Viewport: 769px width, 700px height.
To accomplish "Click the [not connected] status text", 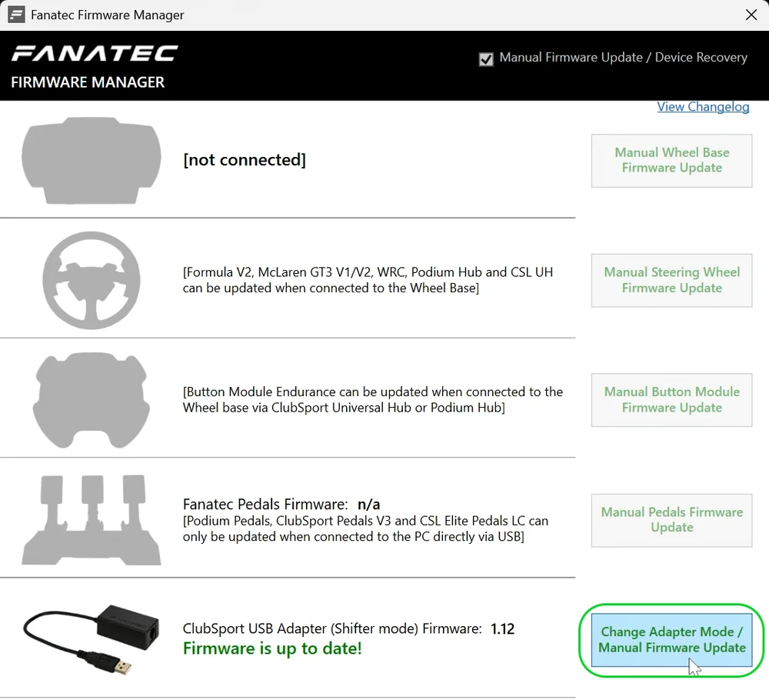I will click(245, 160).
